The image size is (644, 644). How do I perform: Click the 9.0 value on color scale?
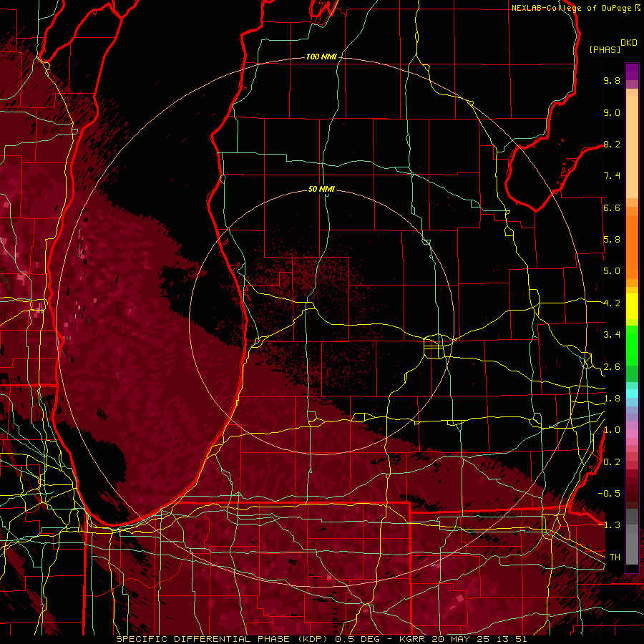coord(612,112)
